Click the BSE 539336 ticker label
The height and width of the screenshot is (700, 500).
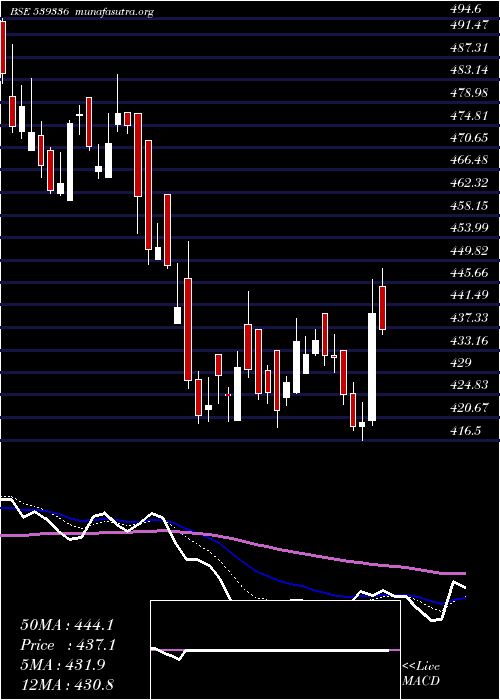click(39, 12)
